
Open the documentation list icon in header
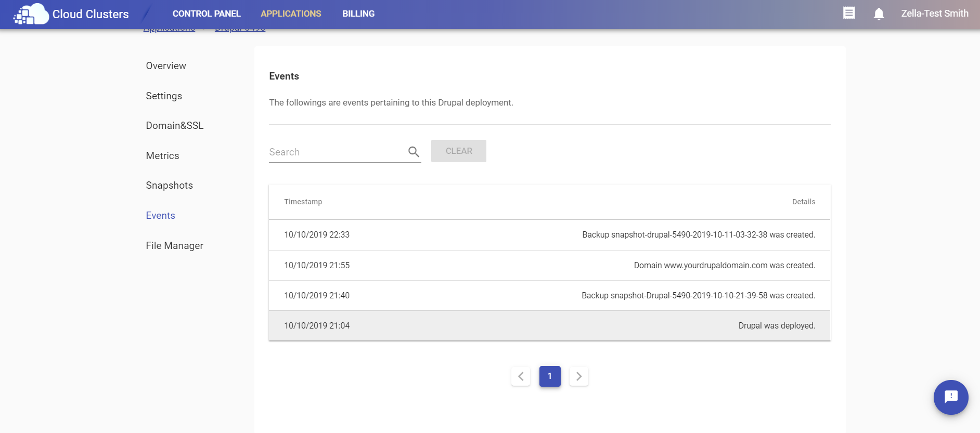point(849,13)
